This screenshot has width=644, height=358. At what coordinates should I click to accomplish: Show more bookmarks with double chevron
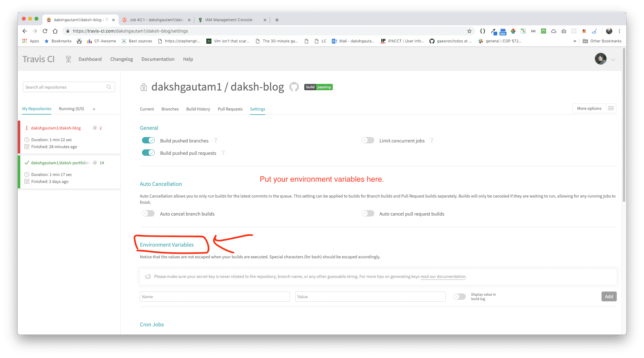point(575,41)
